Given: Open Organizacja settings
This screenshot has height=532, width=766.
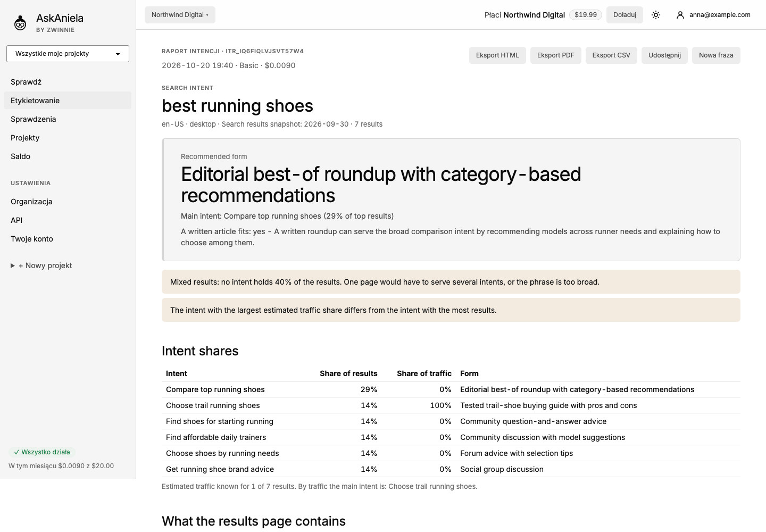Looking at the screenshot, I should pyautogui.click(x=68, y=202).
